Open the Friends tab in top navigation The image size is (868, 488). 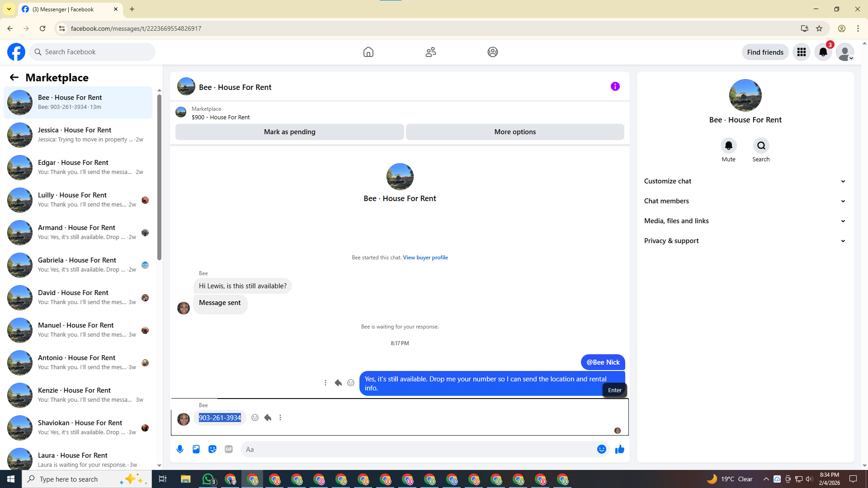430,52
